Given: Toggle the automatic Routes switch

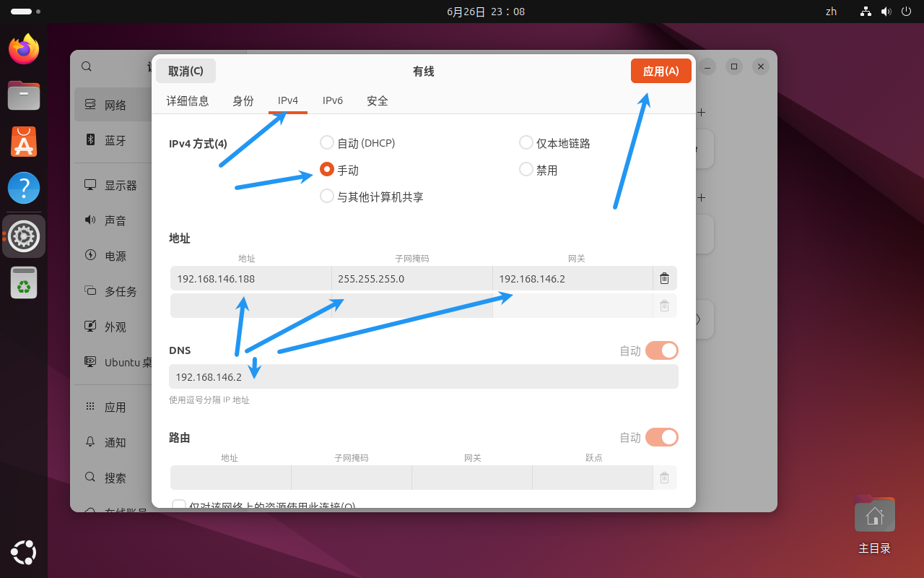Looking at the screenshot, I should click(x=661, y=437).
